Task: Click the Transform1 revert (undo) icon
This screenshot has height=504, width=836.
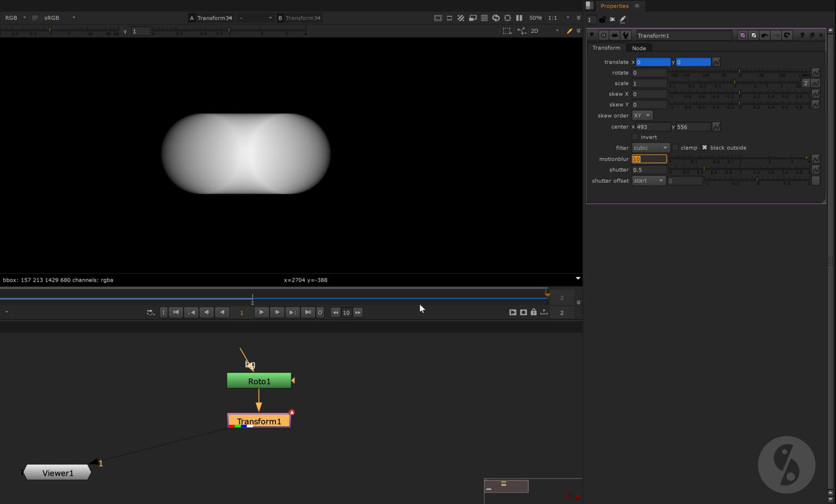Action: 765,35
